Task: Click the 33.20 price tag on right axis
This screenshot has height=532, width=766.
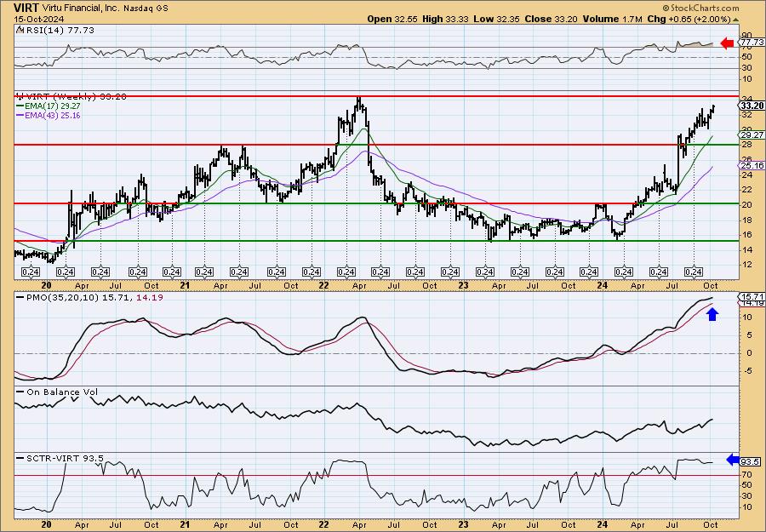Action: [752, 105]
